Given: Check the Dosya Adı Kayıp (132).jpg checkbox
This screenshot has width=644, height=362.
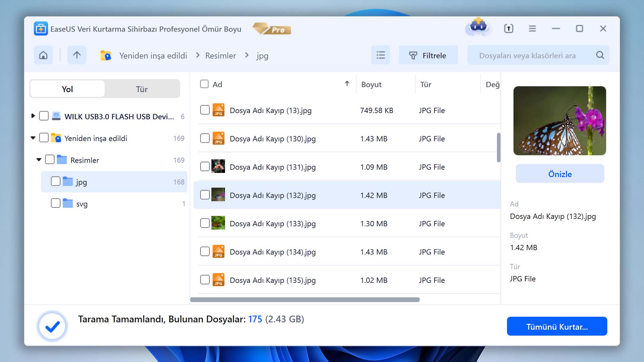Looking at the screenshot, I should tap(205, 195).
